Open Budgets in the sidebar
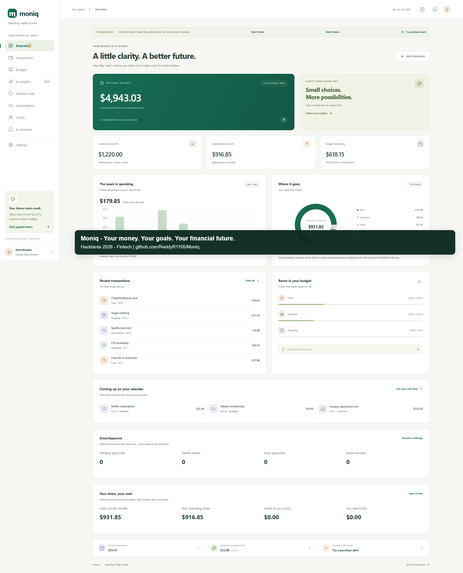 tap(30, 69)
